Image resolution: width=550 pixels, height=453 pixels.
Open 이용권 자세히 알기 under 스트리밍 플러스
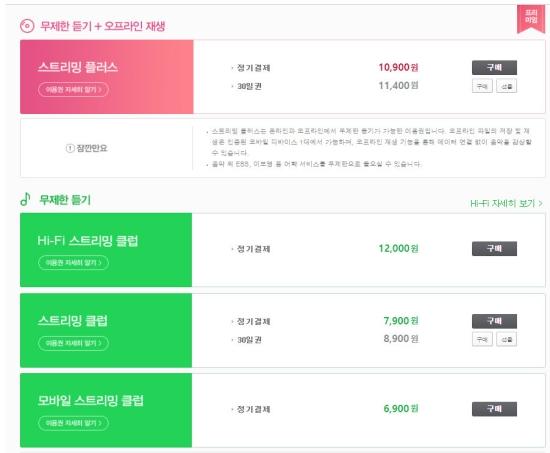73,89
